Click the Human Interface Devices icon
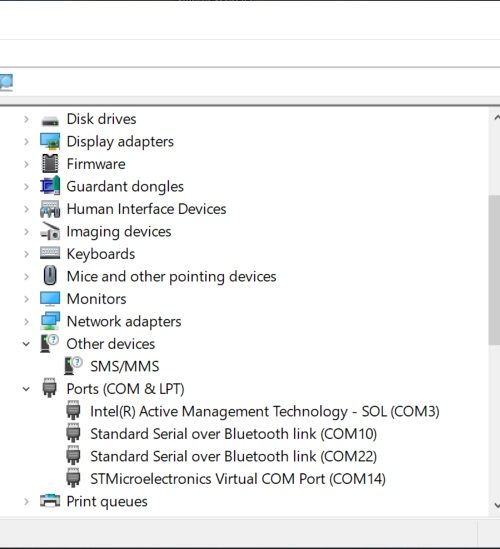 pyautogui.click(x=50, y=209)
